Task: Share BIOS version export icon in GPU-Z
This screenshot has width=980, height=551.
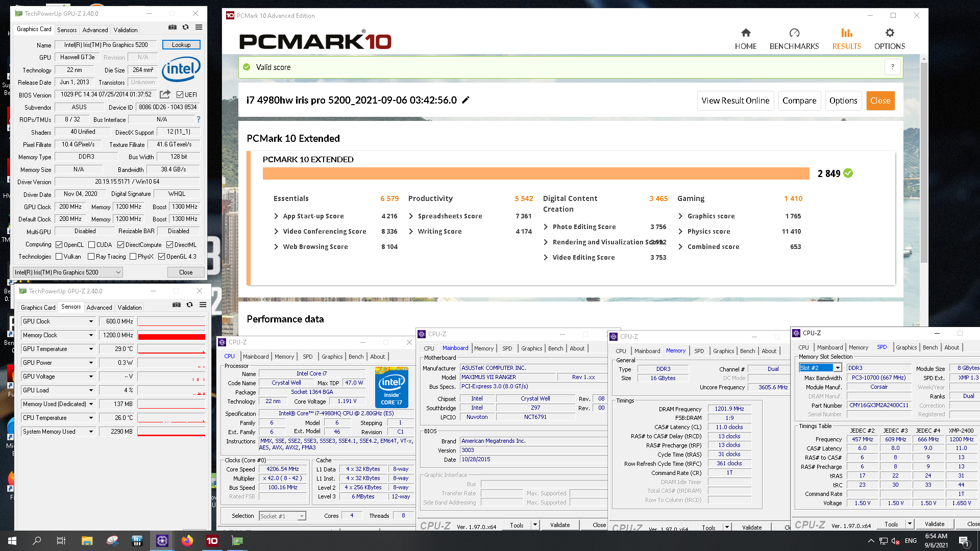Action: coord(165,94)
